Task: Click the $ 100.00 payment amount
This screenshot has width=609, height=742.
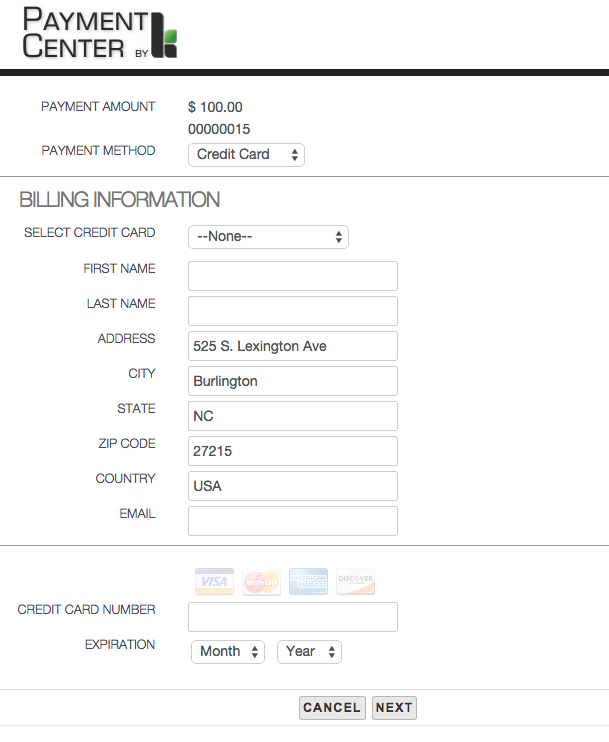Action: coord(215,107)
